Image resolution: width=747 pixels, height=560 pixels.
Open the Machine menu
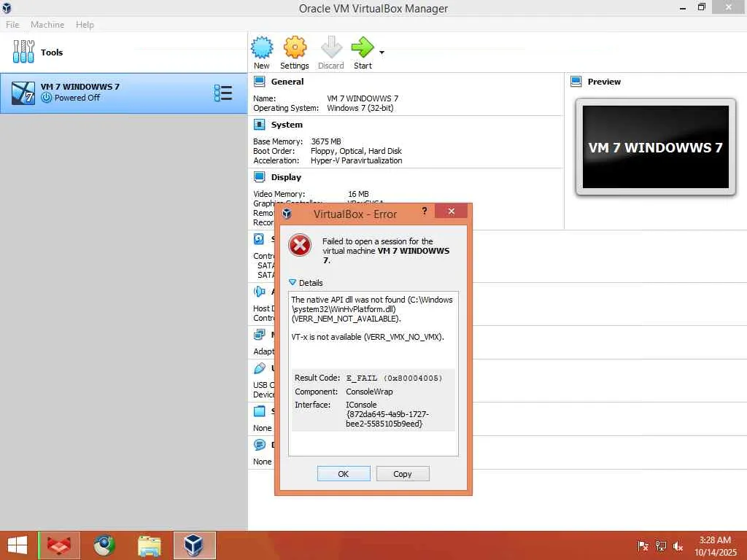click(47, 24)
